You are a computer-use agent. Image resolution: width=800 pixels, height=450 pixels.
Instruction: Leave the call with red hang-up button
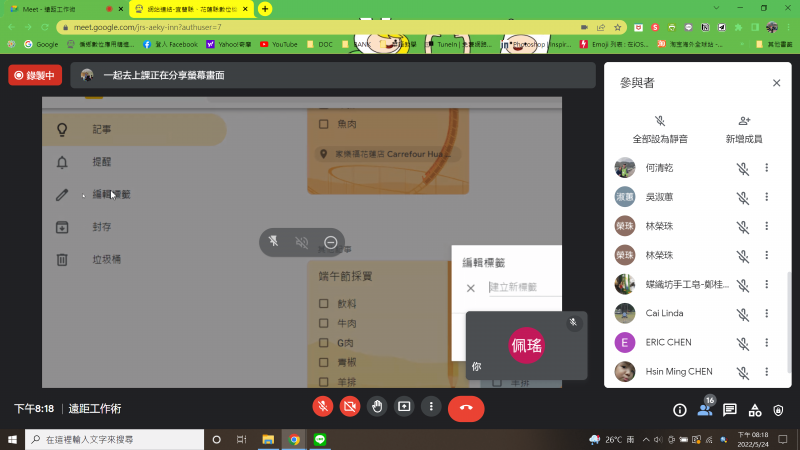click(466, 408)
